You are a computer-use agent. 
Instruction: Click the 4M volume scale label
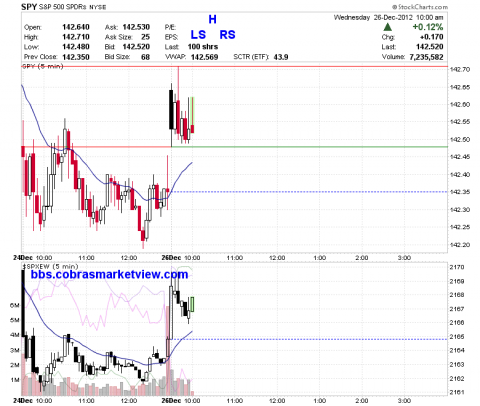[x=15, y=335]
